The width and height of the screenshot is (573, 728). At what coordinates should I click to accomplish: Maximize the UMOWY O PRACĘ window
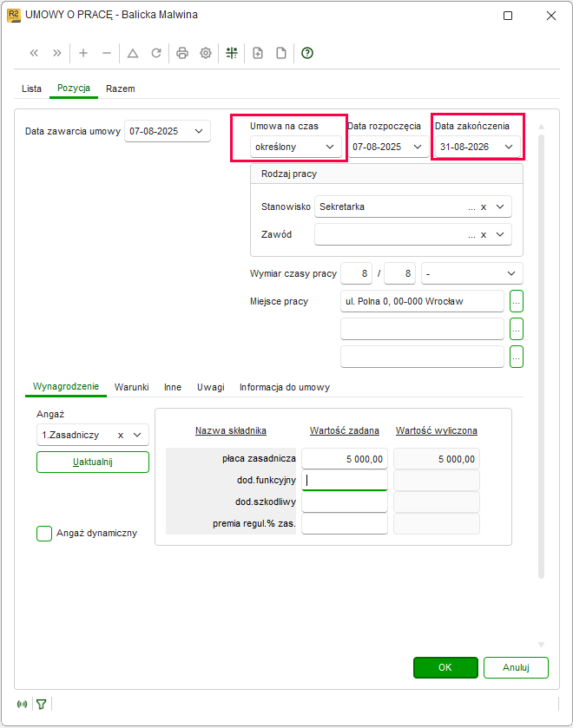pos(508,16)
